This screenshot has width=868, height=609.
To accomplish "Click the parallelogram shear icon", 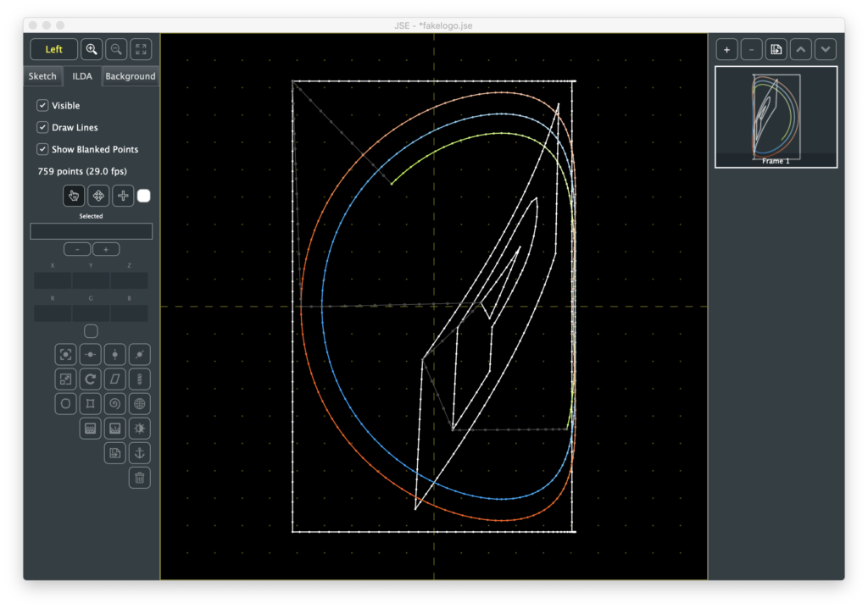I will [x=115, y=379].
